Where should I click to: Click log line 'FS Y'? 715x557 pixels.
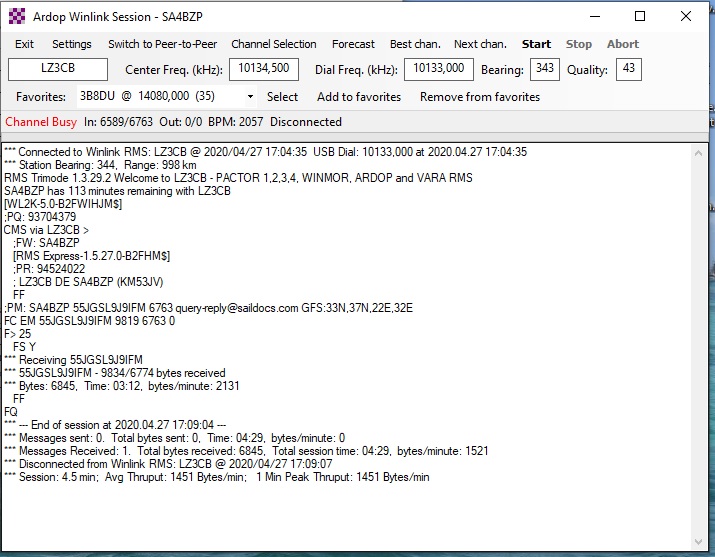[x=24, y=347]
